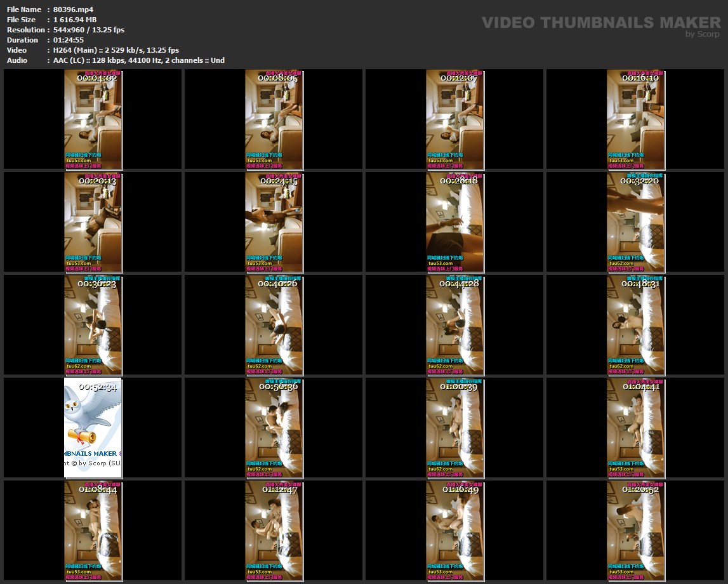Click the frame at timestamp 00:16:10
Image resolution: width=728 pixels, height=584 pixels.
point(635,120)
